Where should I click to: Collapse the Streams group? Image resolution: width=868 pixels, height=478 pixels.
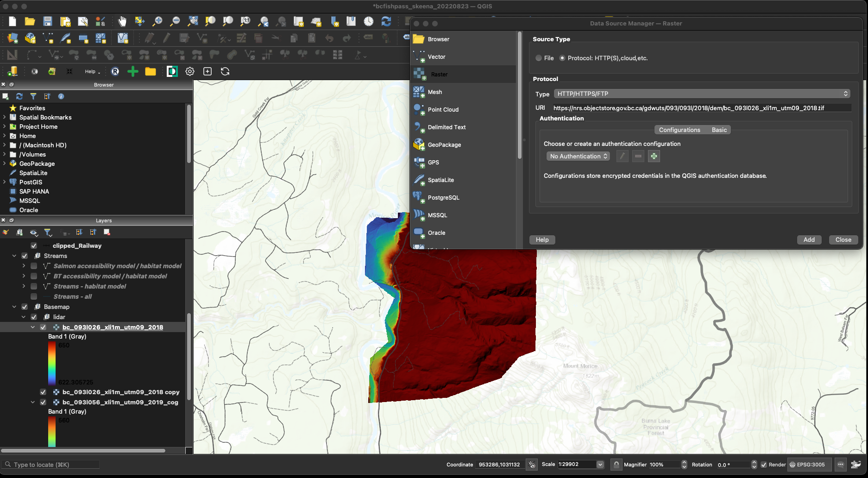[14, 256]
